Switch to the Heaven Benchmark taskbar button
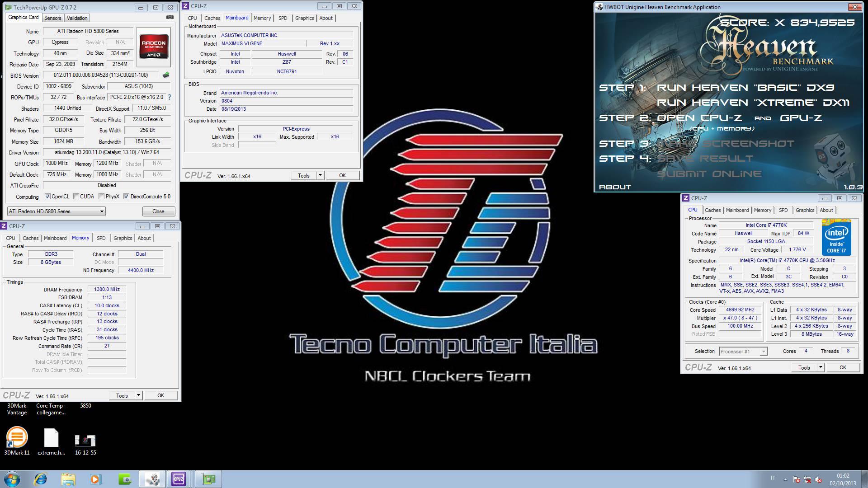 pos(152,479)
